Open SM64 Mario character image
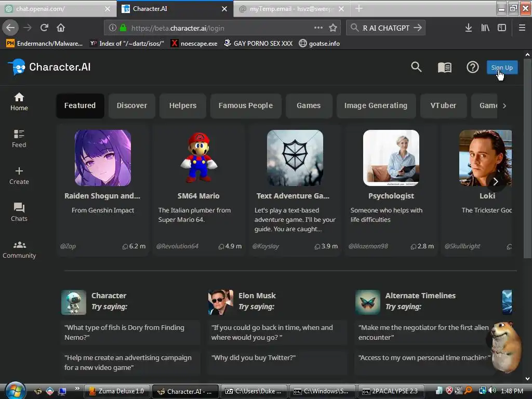 [199, 158]
